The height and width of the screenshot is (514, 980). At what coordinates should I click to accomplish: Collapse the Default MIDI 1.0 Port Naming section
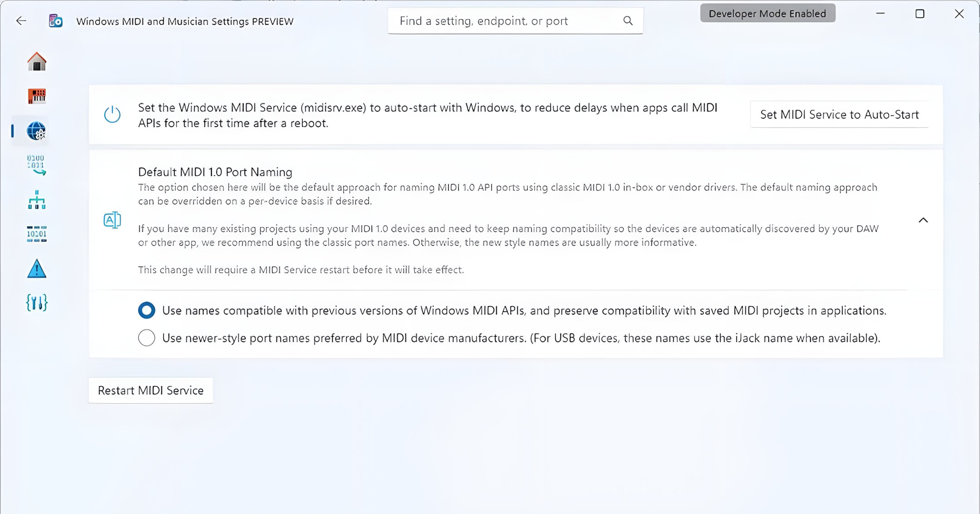coord(923,221)
